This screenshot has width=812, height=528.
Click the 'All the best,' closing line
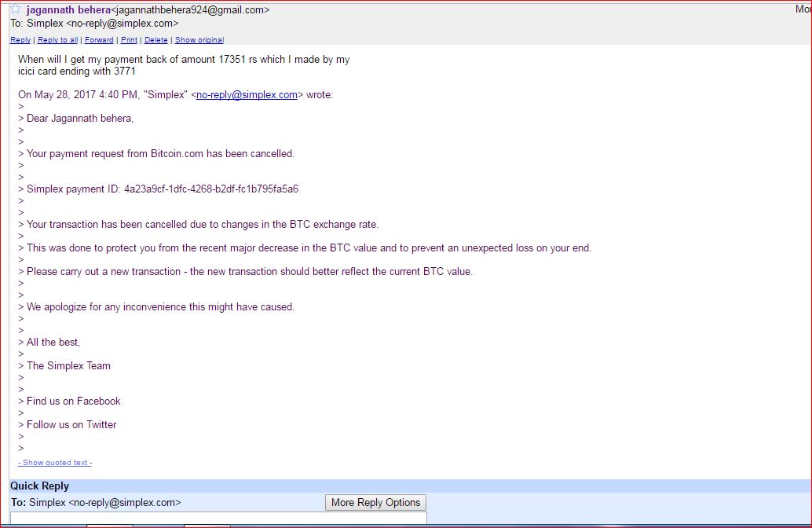[53, 343]
